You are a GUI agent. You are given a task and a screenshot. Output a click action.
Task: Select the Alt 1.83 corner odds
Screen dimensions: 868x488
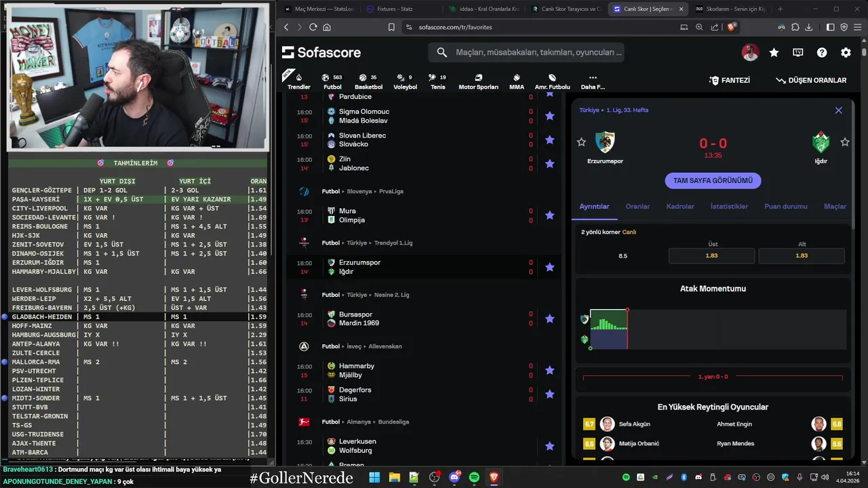pyautogui.click(x=802, y=256)
